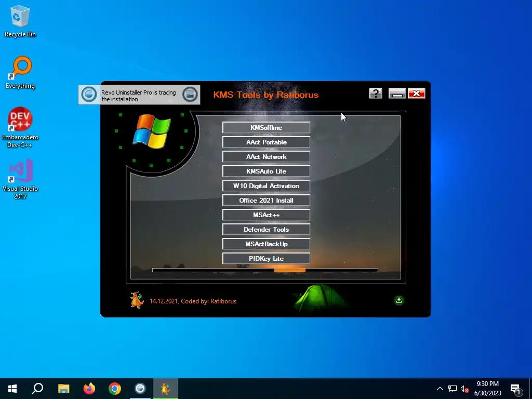The width and height of the screenshot is (532, 399).
Task: Click the question mark help icon
Action: tap(376, 94)
